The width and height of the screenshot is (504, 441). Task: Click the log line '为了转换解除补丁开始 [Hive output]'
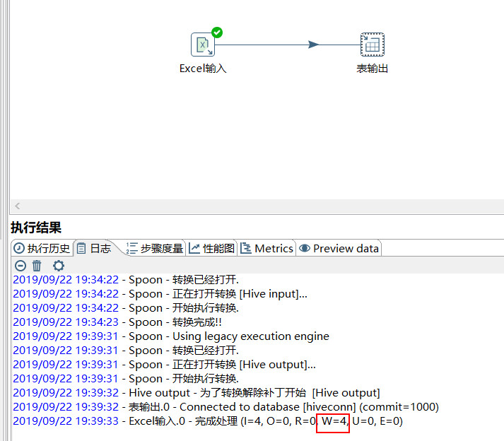tap(197, 393)
